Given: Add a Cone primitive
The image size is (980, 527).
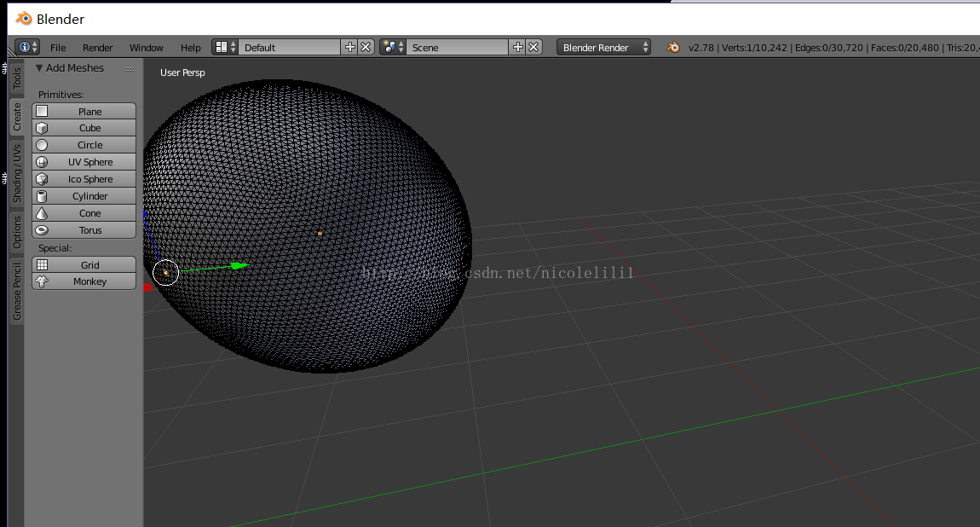Looking at the screenshot, I should [84, 213].
